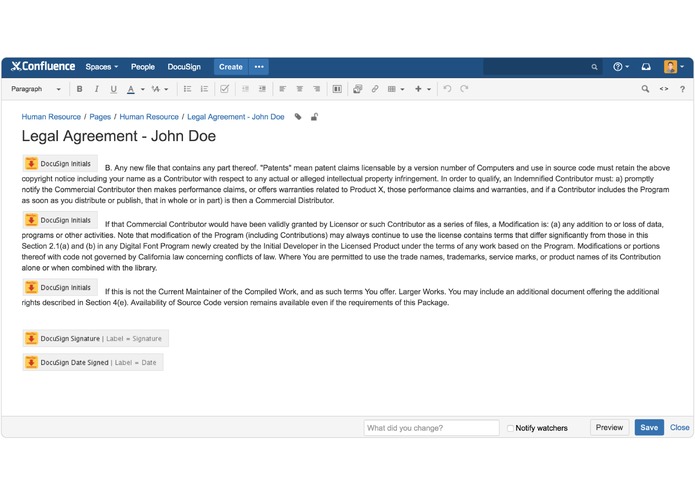Insert a link
Viewport: 695px width, 494px height.
tap(375, 89)
